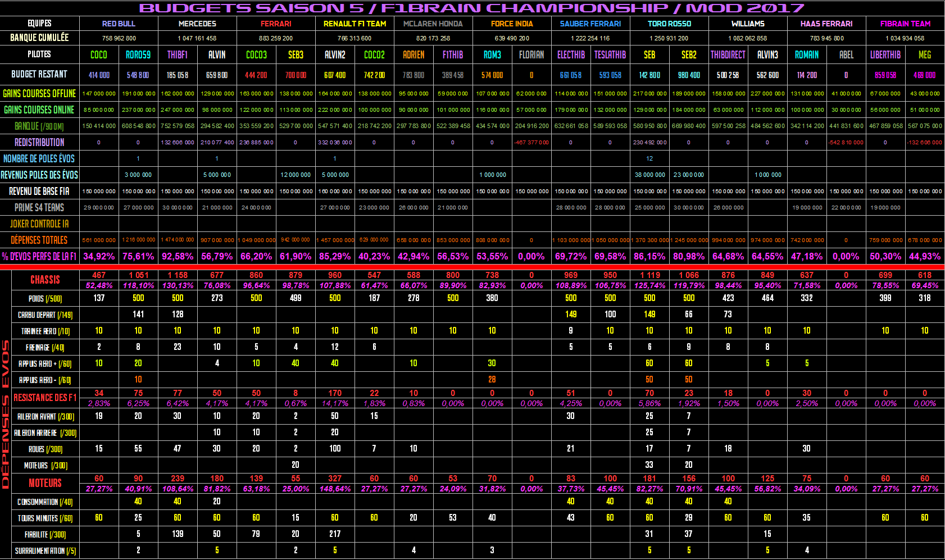Click the BUDGETS SAISON 5 title banner
The image size is (945, 560).
471,8
